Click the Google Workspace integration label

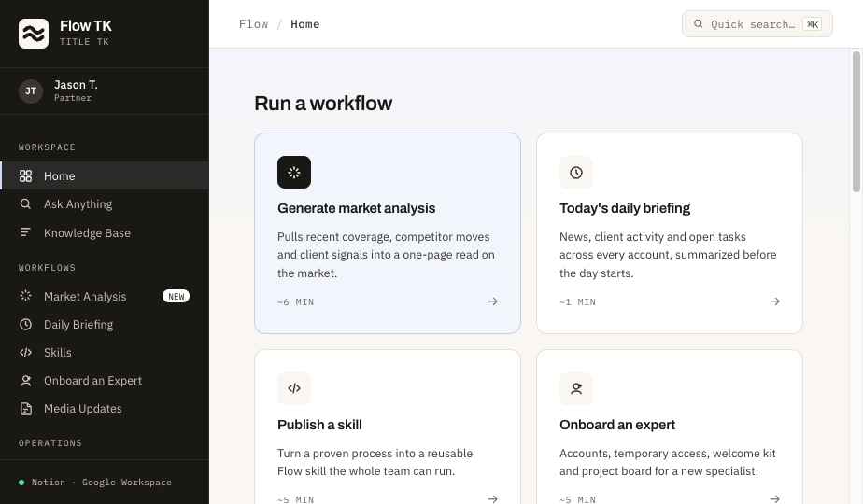127,483
